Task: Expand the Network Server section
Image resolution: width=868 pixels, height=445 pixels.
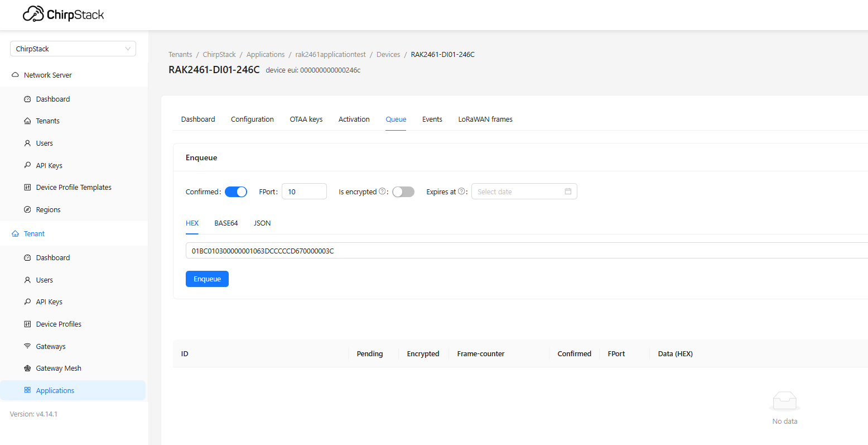Action: tap(47, 74)
